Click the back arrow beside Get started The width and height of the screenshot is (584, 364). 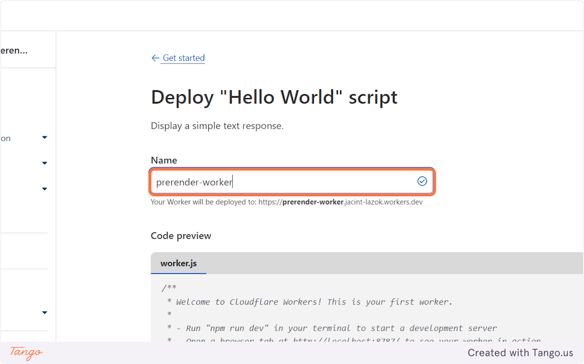155,58
